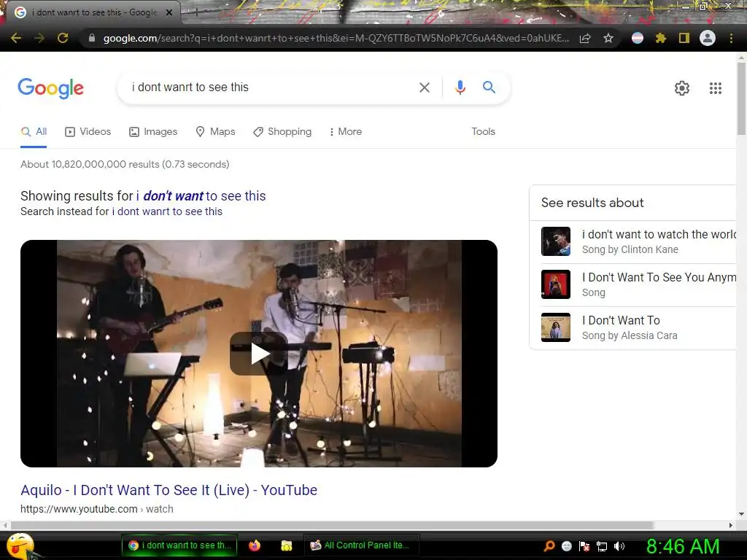Click the browser back arrow
Image resolution: width=747 pixels, height=560 pixels.
tap(16, 38)
